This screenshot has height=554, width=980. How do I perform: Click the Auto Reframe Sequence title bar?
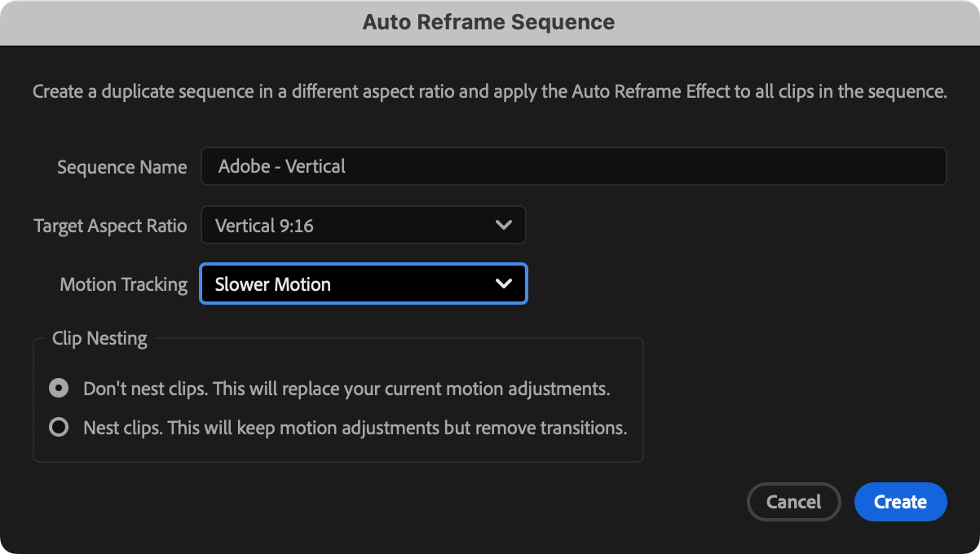pos(489,22)
